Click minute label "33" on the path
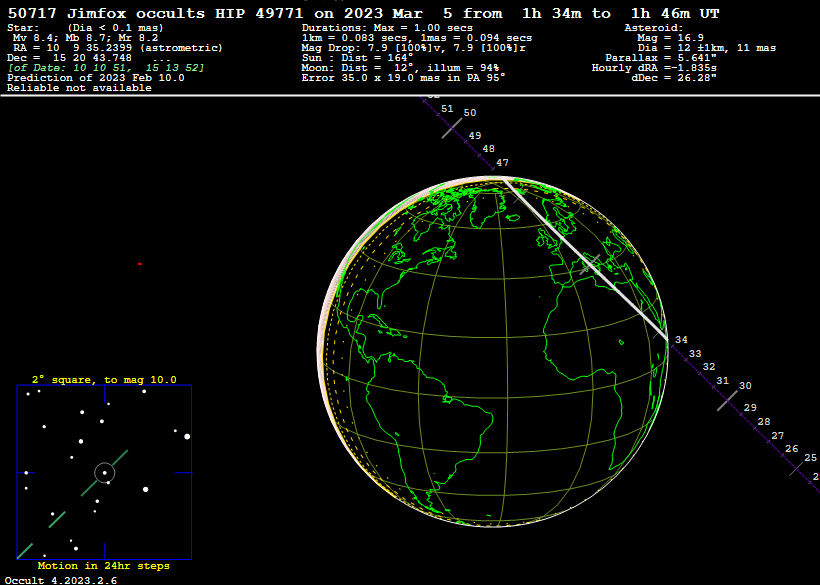 (x=695, y=354)
